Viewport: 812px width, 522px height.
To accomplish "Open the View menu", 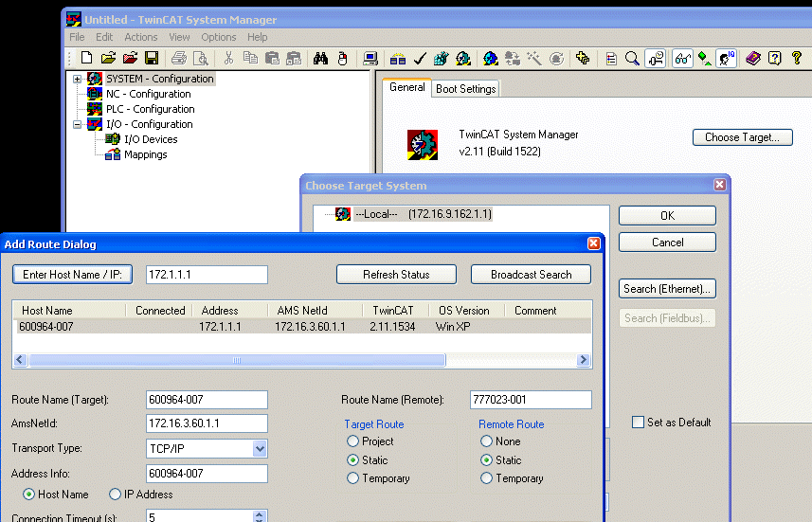I will click(x=179, y=37).
